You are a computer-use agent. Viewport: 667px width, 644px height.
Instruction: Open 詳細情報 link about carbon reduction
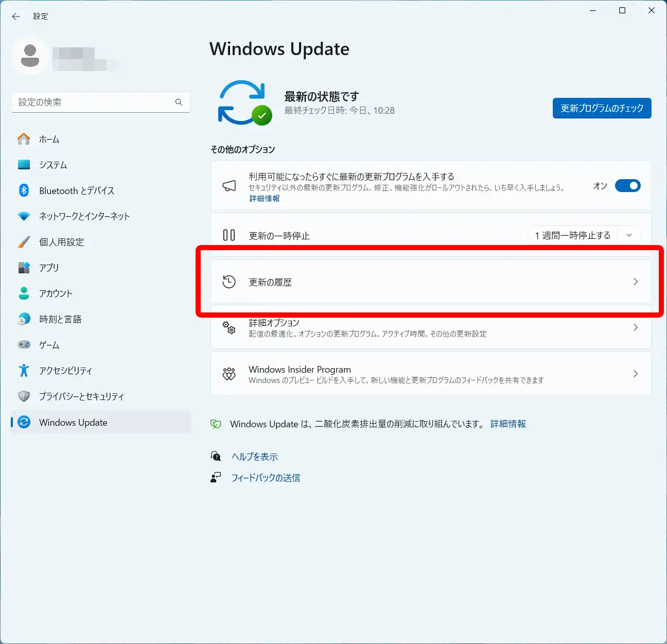pyautogui.click(x=508, y=424)
